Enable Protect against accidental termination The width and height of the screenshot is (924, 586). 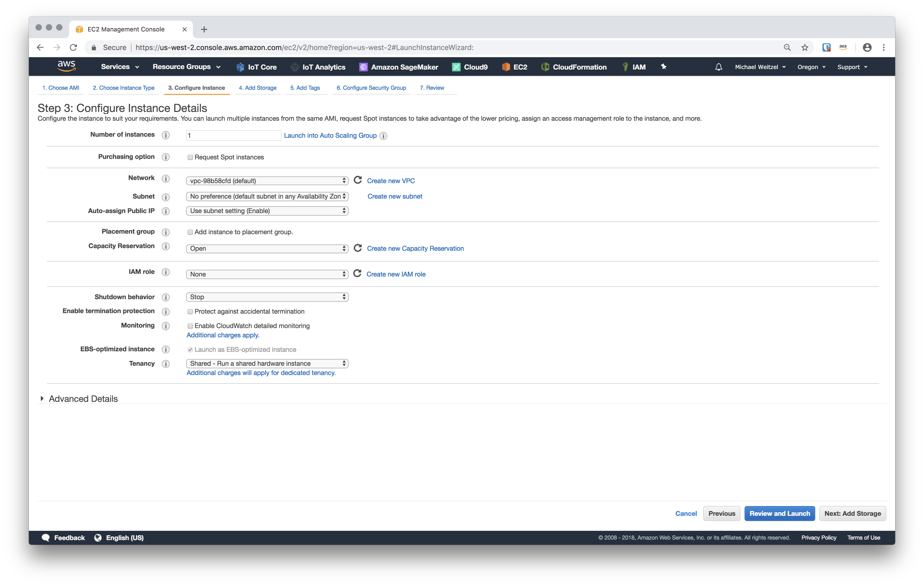tap(190, 311)
